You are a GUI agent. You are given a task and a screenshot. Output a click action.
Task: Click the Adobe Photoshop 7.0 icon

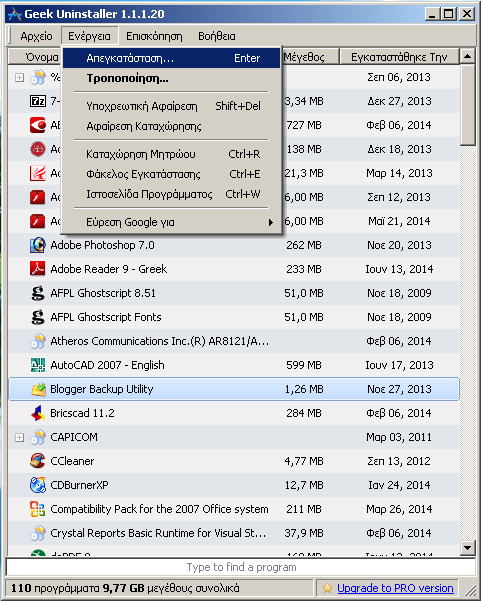point(38,245)
